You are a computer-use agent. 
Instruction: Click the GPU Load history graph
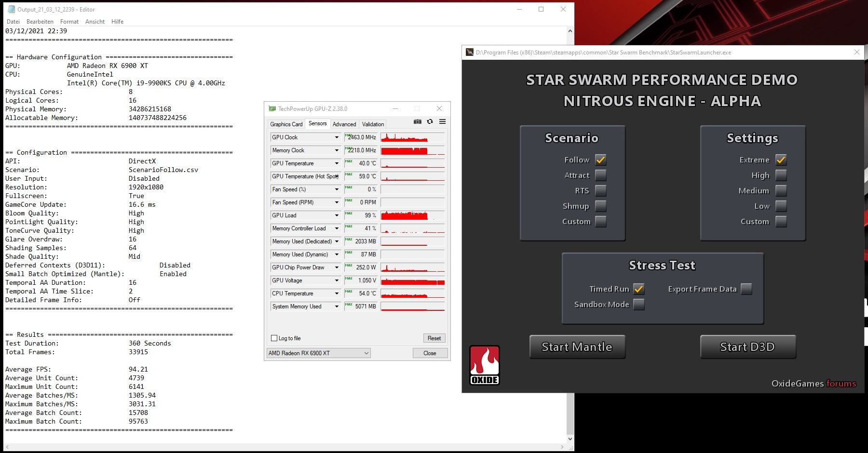413,215
